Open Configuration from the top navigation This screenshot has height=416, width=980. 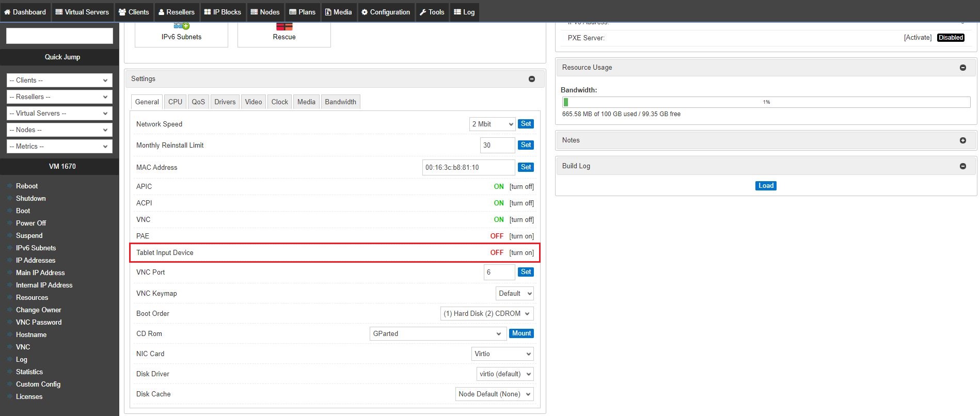pyautogui.click(x=385, y=12)
